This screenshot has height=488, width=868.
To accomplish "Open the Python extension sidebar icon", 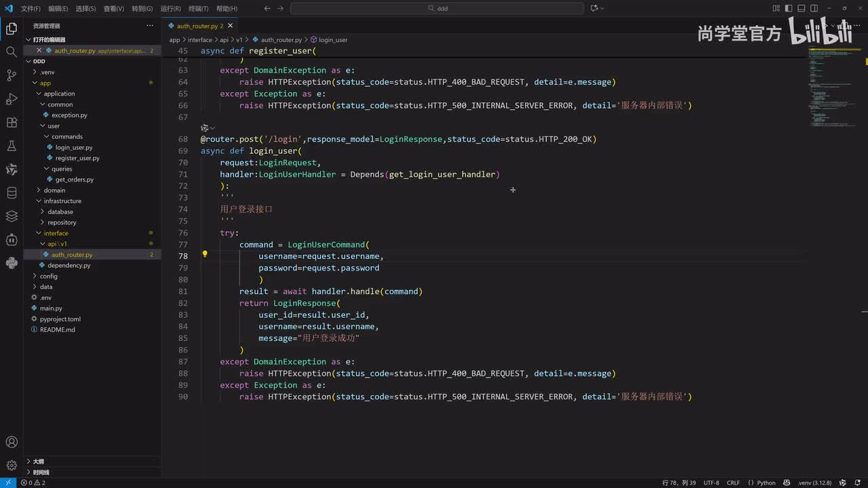I will click(x=12, y=263).
